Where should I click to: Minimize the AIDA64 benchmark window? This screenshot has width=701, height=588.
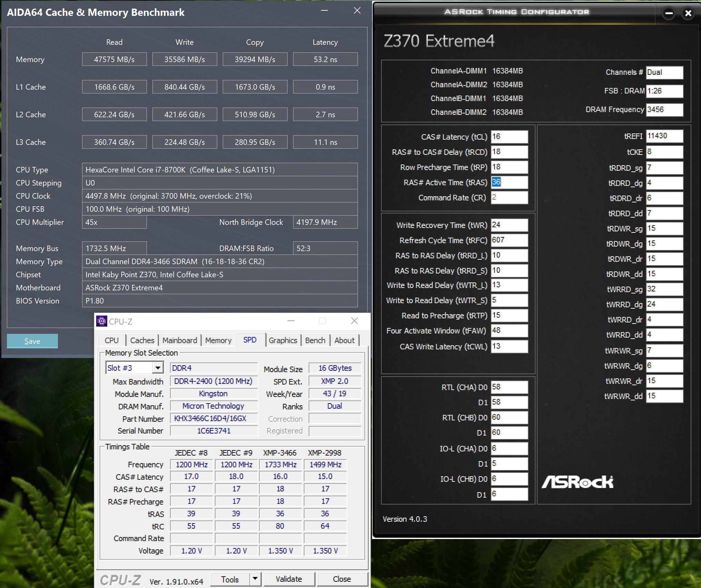324,11
